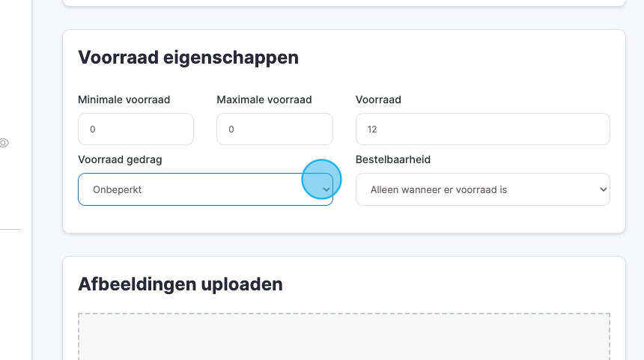Select the Onbeperkt value text
The height and width of the screenshot is (360, 644).
[117, 190]
